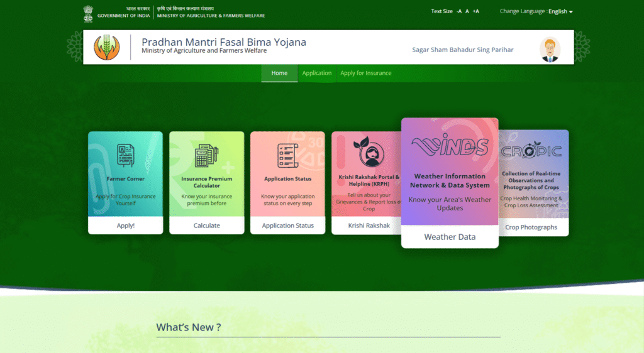
Task: Go to Apply for Insurance tab
Action: pyautogui.click(x=365, y=73)
